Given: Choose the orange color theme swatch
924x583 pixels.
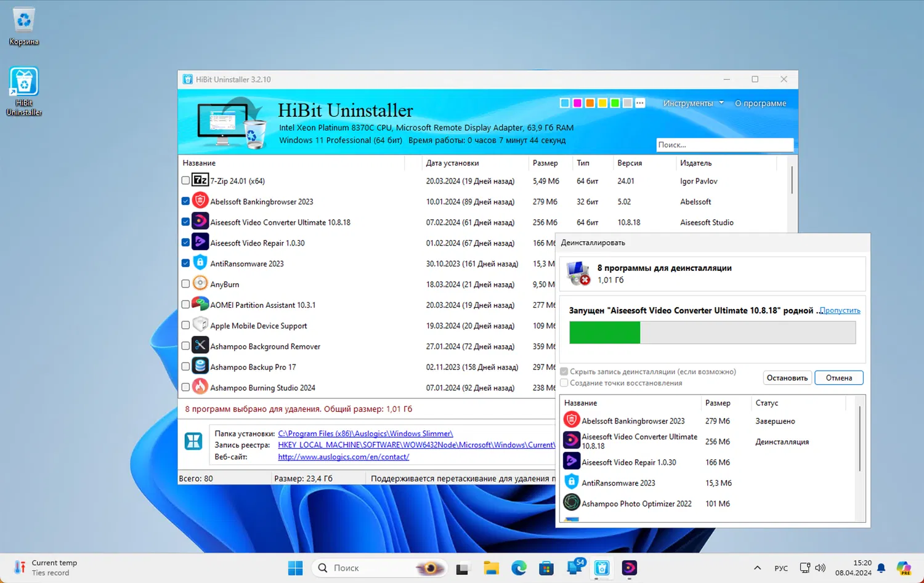Looking at the screenshot, I should (x=590, y=103).
